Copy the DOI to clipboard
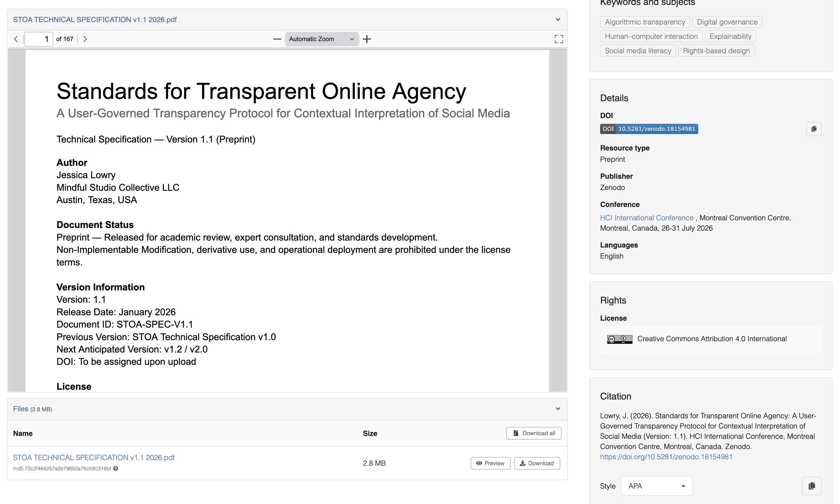The image size is (840, 504). click(x=813, y=129)
